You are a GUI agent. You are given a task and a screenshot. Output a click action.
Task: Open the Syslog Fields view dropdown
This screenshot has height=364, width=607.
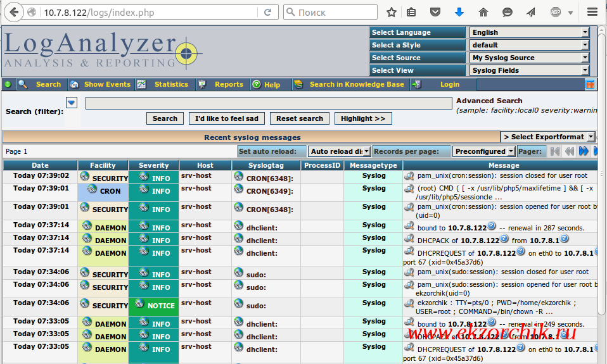(x=530, y=70)
